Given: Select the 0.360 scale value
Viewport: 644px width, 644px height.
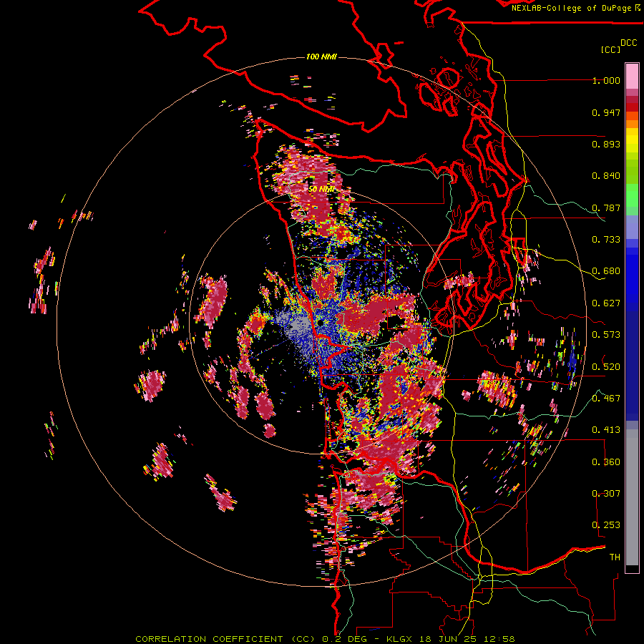Looking at the screenshot, I should (606, 462).
